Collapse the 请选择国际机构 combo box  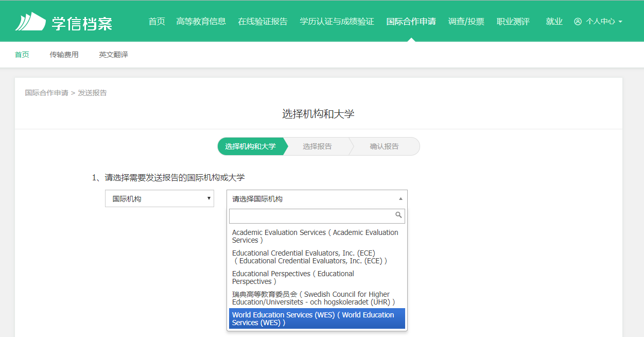click(317, 198)
